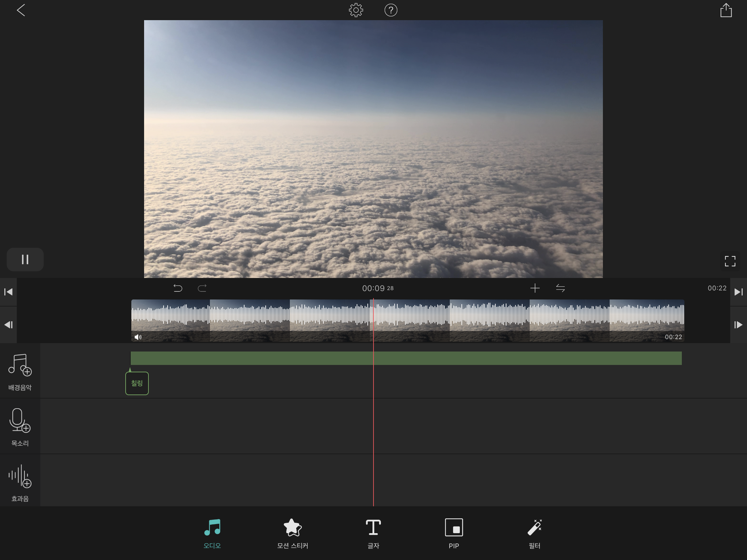This screenshot has width=747, height=560.
Task: Switch to the 모션 스티커 tab
Action: pyautogui.click(x=293, y=533)
